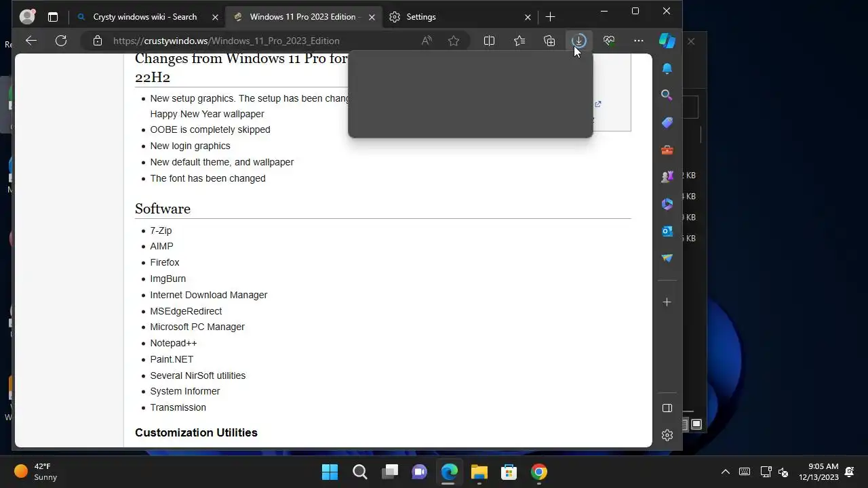Add a new app to sidebar
Viewport: 868px width, 488px height.
point(667,302)
